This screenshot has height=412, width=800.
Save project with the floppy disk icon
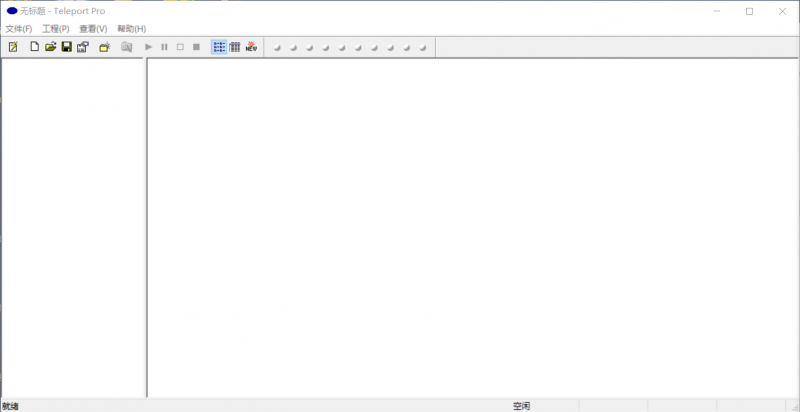pos(66,47)
